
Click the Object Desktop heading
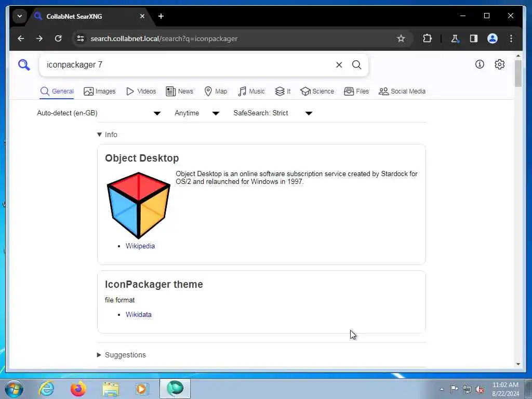(x=142, y=158)
